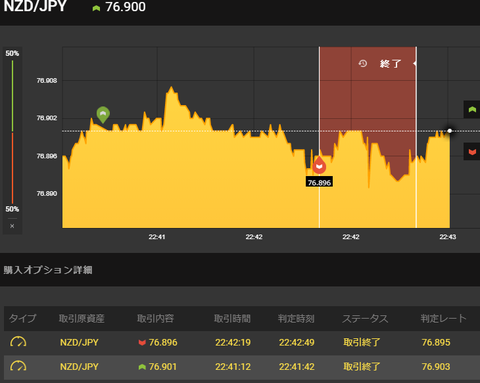Click the 22:42:19 trade time cell
Screen dimensions: 480x383
pos(233,342)
